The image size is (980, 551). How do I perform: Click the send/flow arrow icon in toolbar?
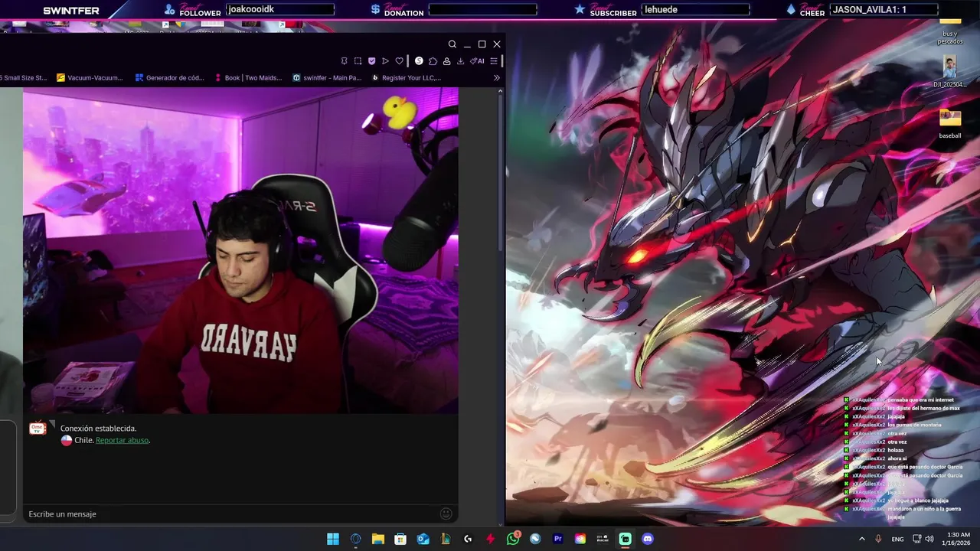coord(385,61)
